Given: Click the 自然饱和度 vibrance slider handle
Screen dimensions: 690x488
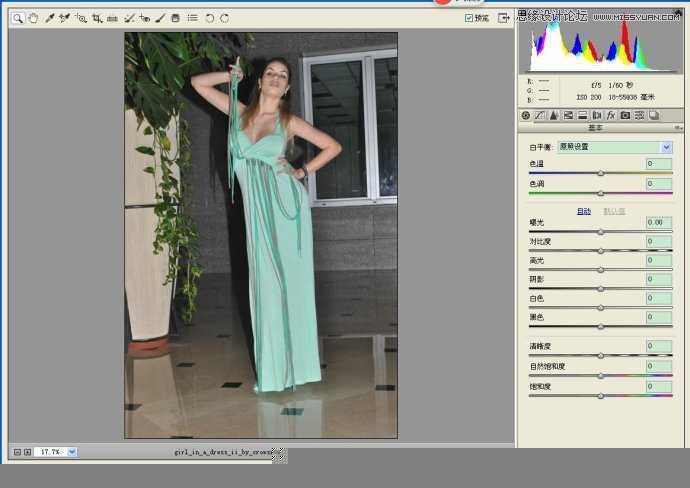Looking at the screenshot, I should point(601,376).
